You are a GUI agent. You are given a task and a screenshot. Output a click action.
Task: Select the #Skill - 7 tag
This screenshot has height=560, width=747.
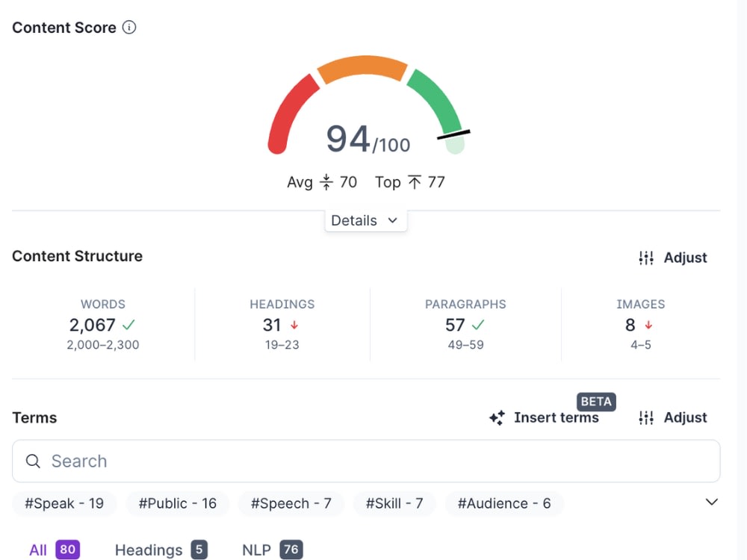pyautogui.click(x=394, y=503)
